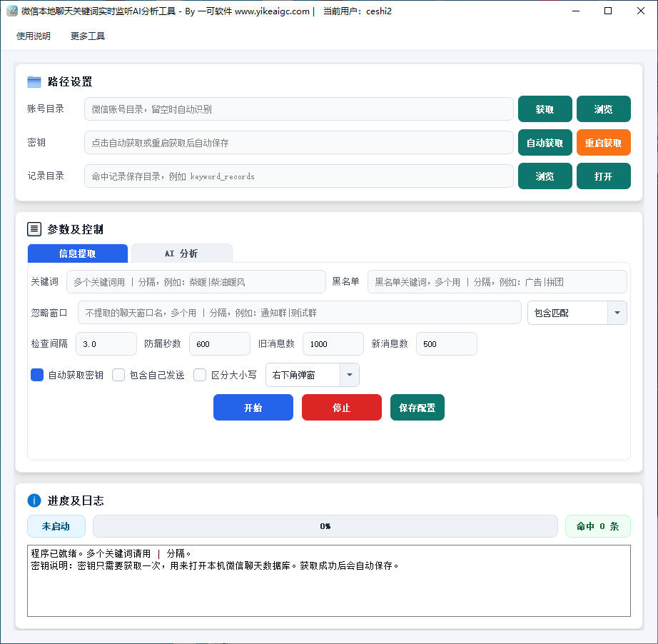Screen dimensions: 658x644
Task: Click the 参数及控制 section heading
Action: click(75, 229)
